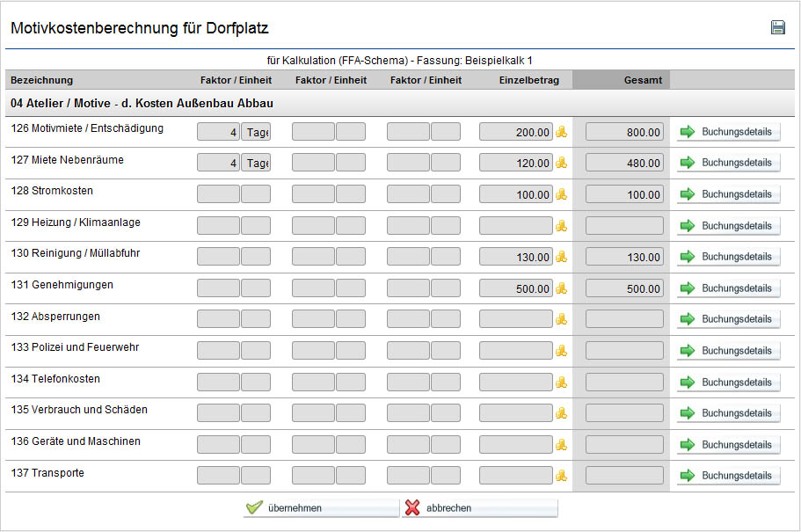
Task: Click coins icon in Transporte row
Action: point(562,475)
